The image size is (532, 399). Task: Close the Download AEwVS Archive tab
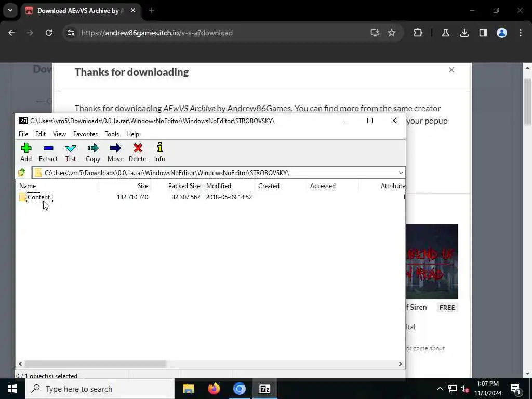(x=133, y=10)
